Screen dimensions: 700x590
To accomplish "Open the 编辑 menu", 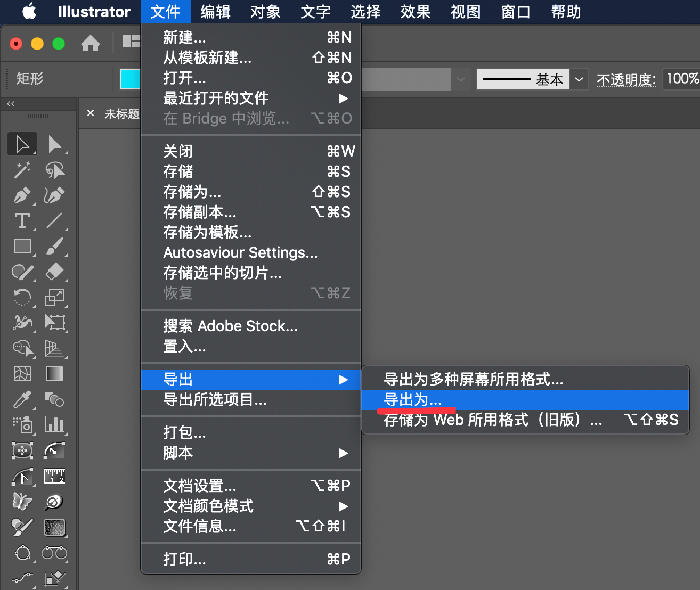I will 215,12.
